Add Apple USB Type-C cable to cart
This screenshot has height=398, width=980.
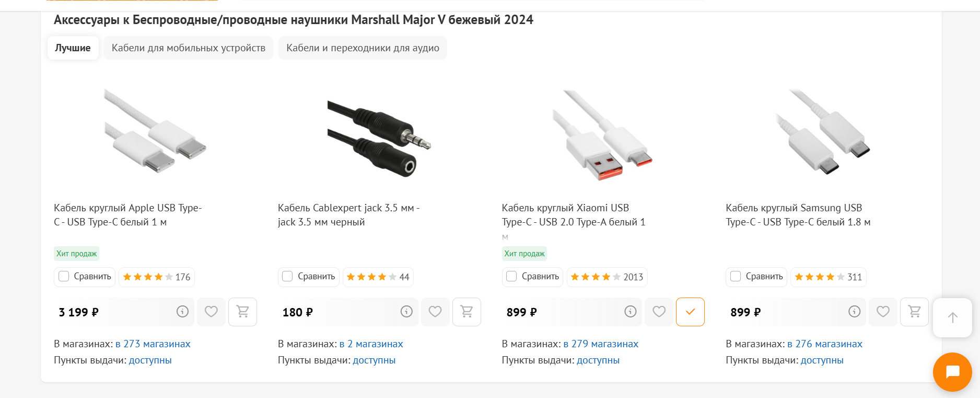pos(243,312)
